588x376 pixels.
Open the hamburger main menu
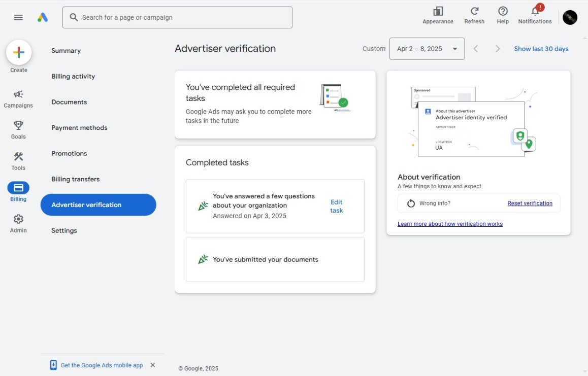(x=18, y=17)
